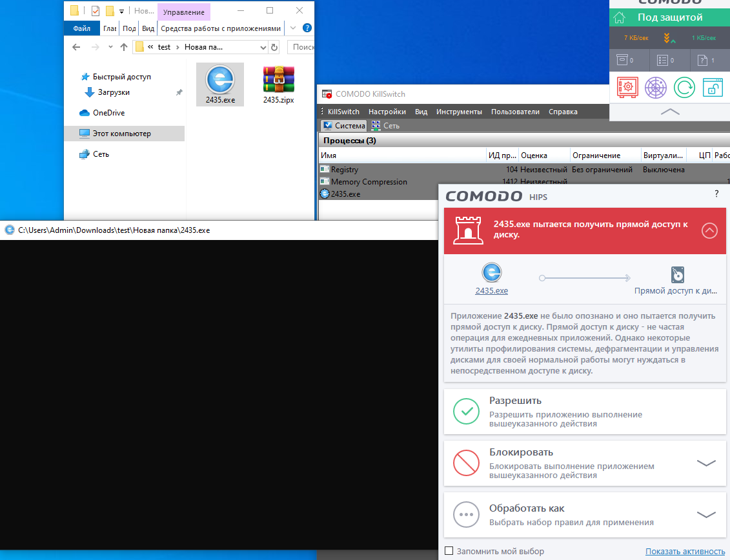Click the green refresh icon in Comodo widget
The height and width of the screenshot is (560, 730).
(x=684, y=88)
